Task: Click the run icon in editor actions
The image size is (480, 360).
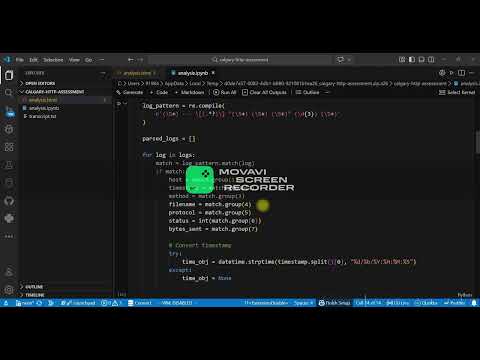Action: [452, 73]
